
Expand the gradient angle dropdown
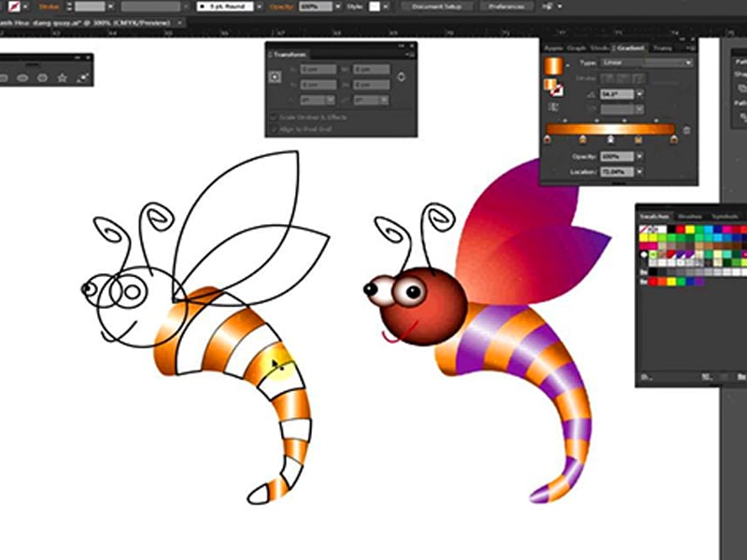pyautogui.click(x=639, y=94)
